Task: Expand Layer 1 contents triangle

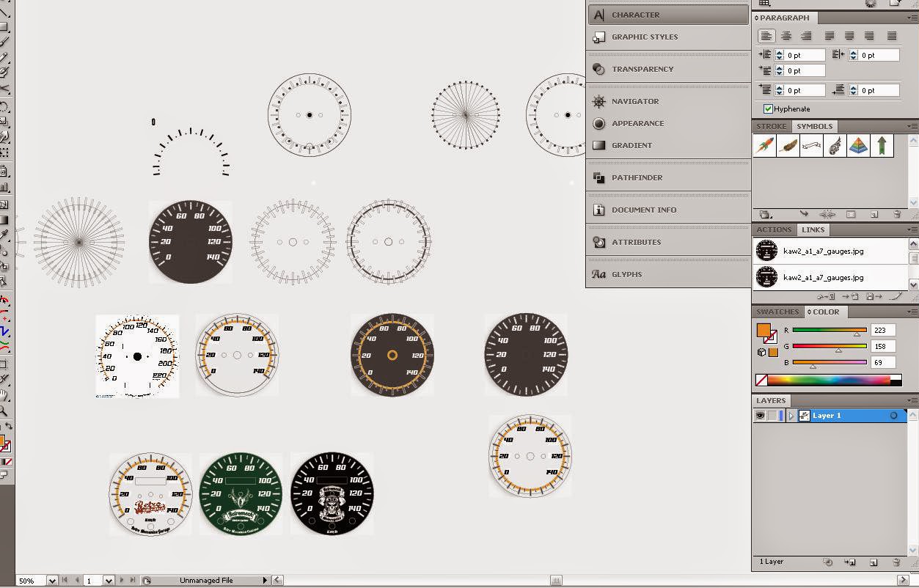Action: [791, 416]
